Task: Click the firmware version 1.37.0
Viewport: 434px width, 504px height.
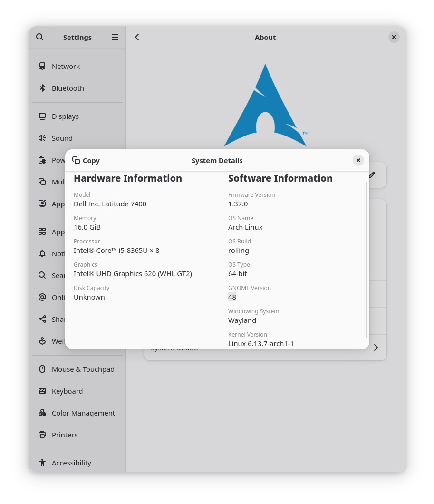Action: (x=238, y=204)
